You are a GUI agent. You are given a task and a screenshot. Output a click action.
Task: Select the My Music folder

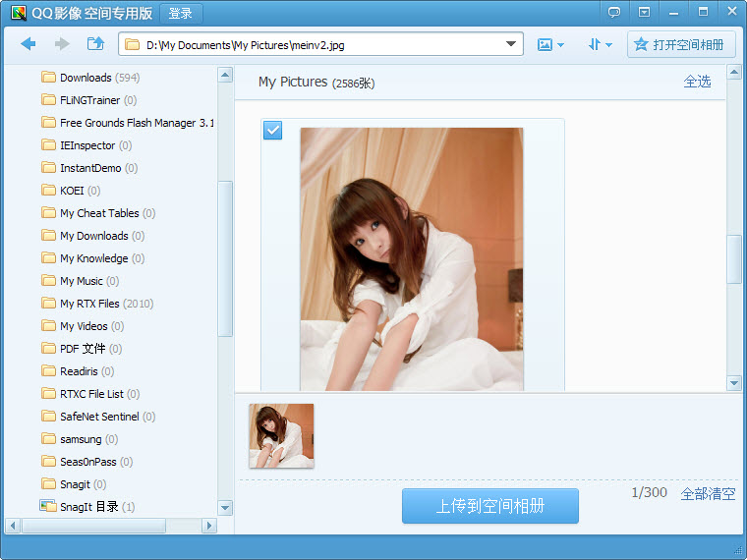81,281
